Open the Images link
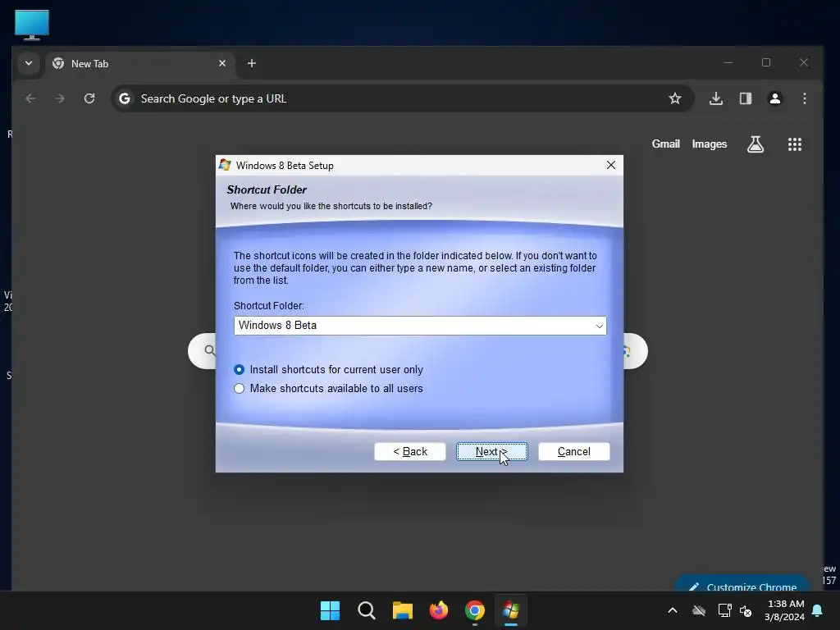 [710, 144]
